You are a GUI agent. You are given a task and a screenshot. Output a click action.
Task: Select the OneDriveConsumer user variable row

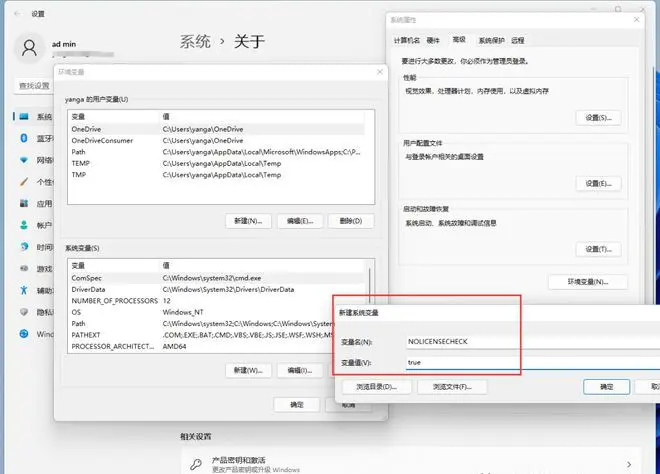(217, 141)
